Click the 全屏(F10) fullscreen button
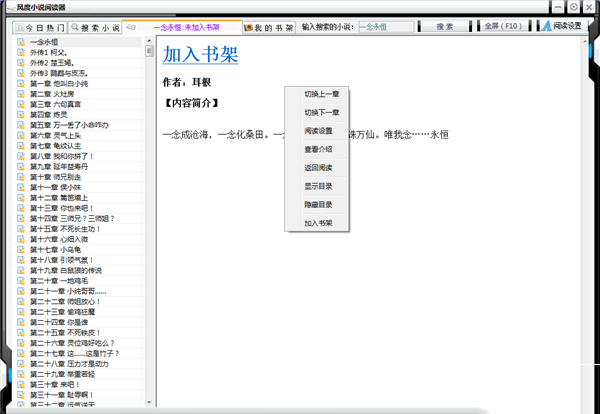The width and height of the screenshot is (600, 414). (x=504, y=26)
